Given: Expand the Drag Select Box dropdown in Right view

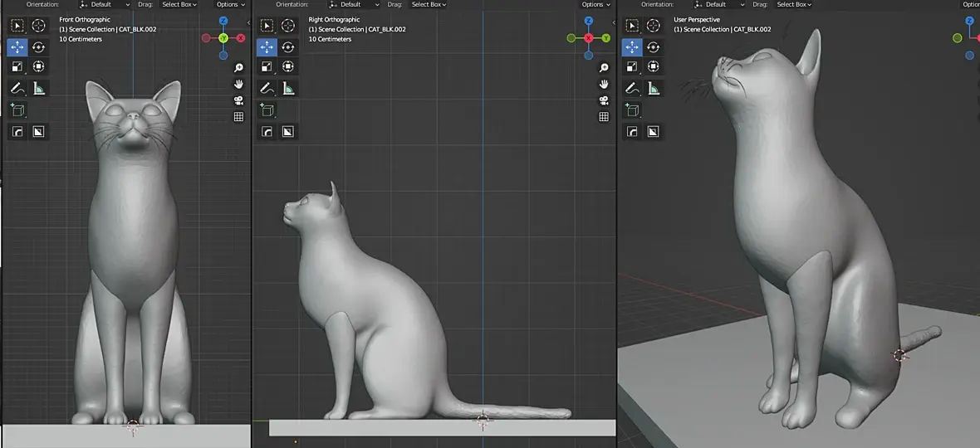Looking at the screenshot, I should pos(430,4).
